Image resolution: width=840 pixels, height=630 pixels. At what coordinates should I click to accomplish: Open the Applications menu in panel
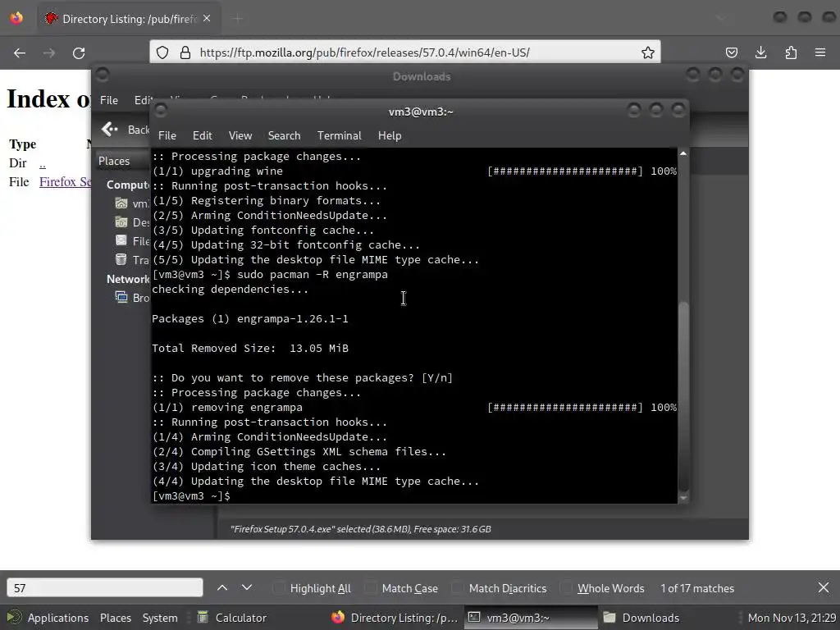(48, 618)
